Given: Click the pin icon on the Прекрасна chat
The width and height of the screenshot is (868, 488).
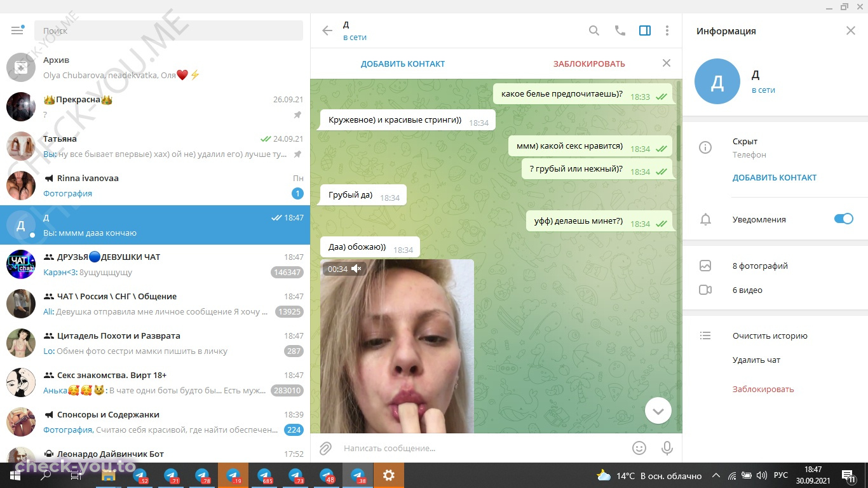Looking at the screenshot, I should tap(297, 115).
